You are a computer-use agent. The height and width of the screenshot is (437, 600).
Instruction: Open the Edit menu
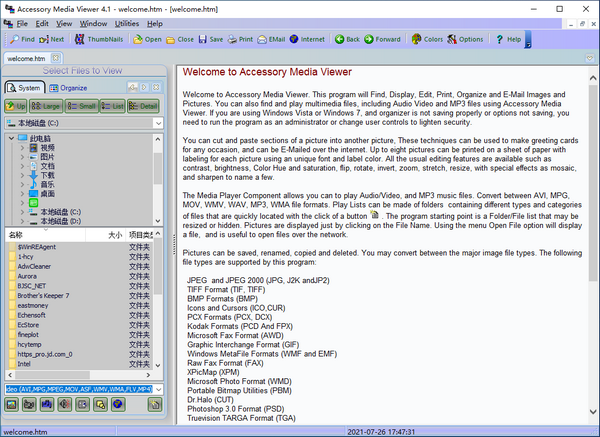pyautogui.click(x=42, y=24)
